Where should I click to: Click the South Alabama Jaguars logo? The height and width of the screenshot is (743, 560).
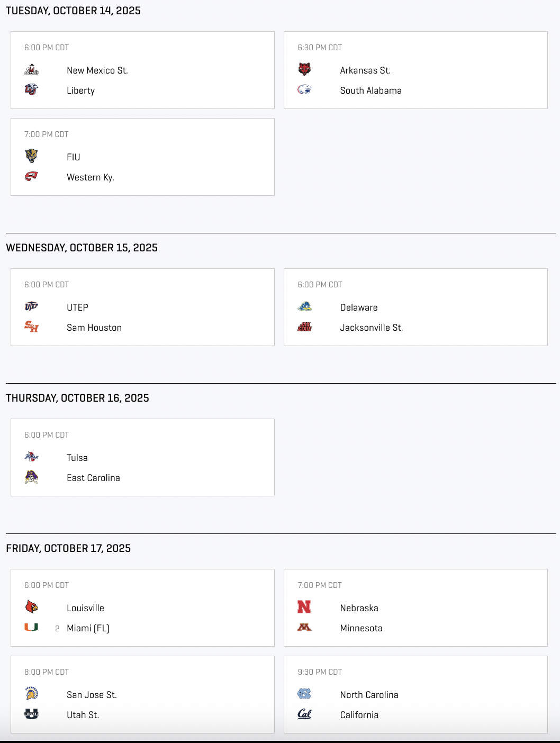click(x=304, y=90)
